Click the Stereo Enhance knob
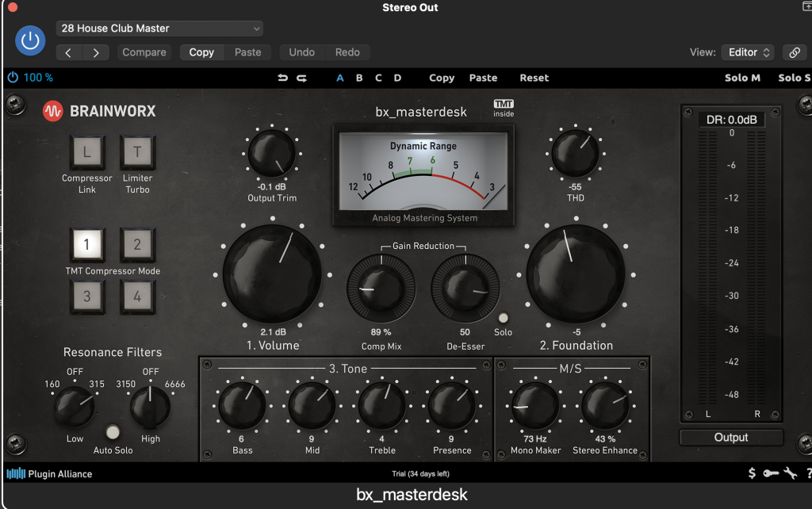Image resolution: width=812 pixels, height=509 pixels. pos(605,406)
